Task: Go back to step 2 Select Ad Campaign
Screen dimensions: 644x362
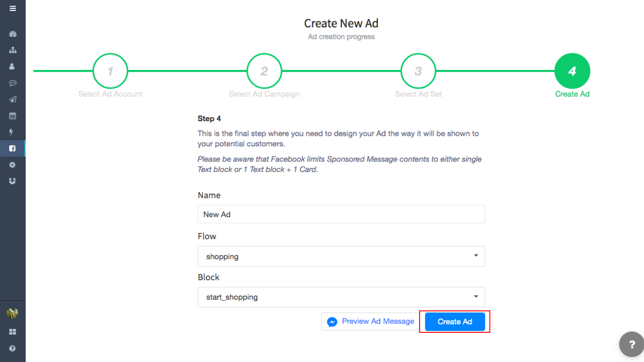Action: (x=264, y=71)
